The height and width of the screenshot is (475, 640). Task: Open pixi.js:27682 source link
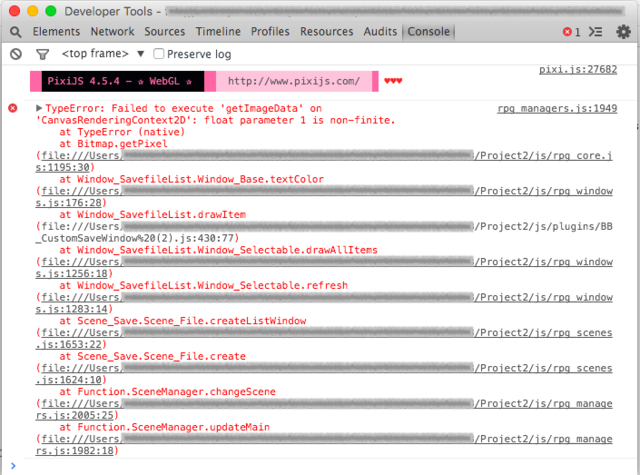(578, 69)
